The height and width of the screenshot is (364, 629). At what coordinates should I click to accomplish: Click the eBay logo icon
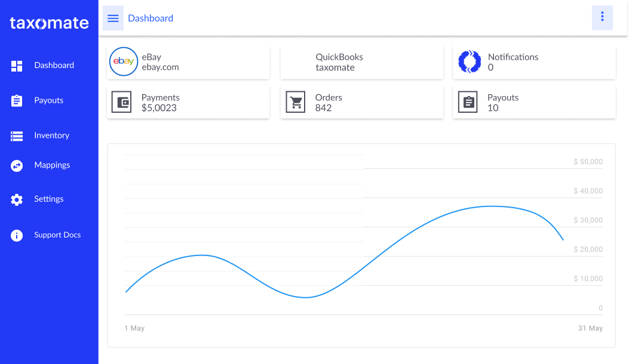(124, 62)
